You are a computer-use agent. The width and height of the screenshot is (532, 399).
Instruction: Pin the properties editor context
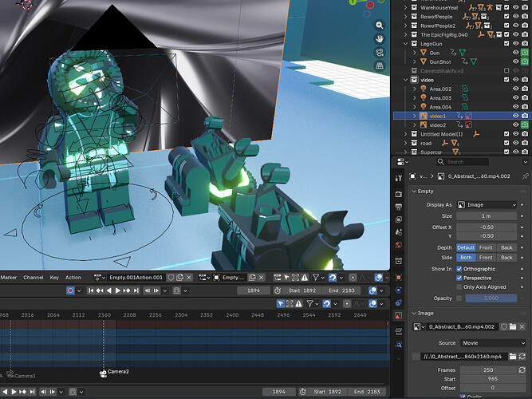pyautogui.click(x=525, y=176)
